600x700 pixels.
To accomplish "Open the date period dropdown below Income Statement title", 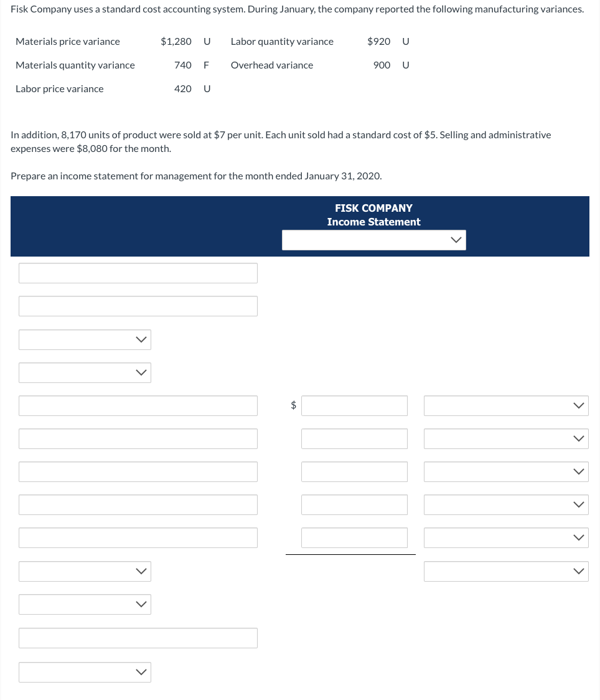I will click(373, 240).
